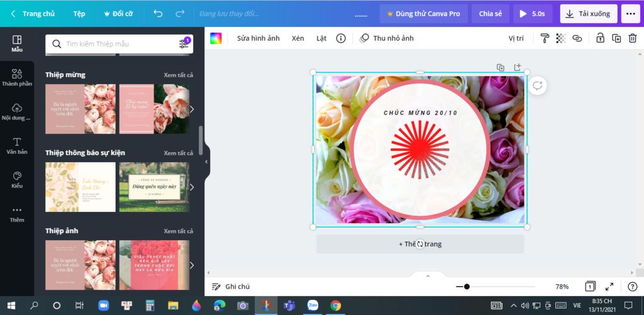Expand Thiệp ảnh row with right chevron

(191, 265)
